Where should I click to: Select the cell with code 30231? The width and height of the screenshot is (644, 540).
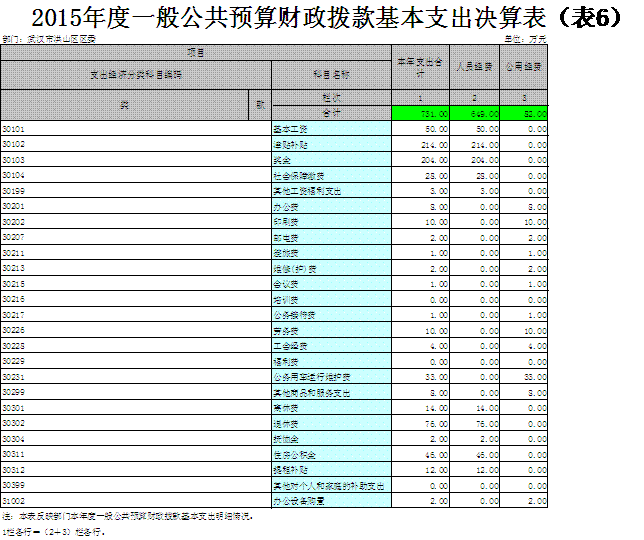[x=15, y=377]
